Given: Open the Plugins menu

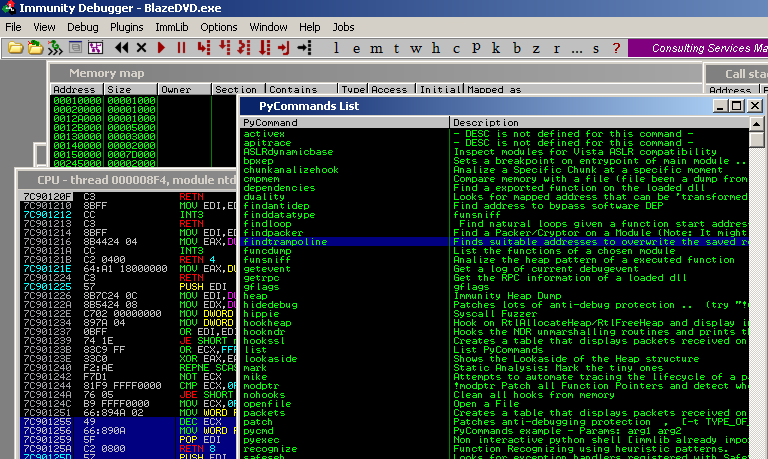Looking at the screenshot, I should pos(126,26).
